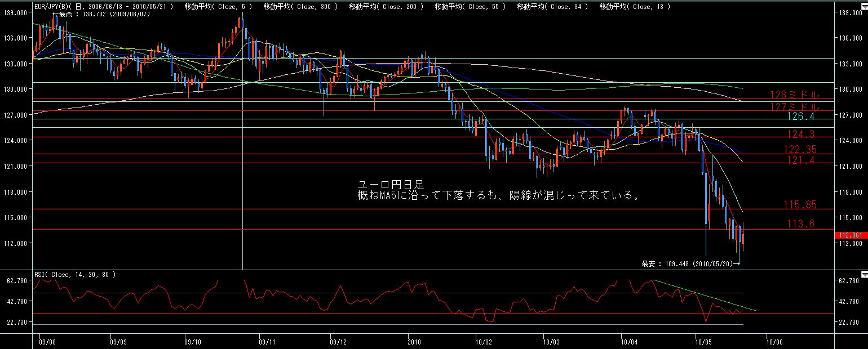Select the ユーロ円日足 comment text
This screenshot has height=349, width=868.
(x=391, y=185)
